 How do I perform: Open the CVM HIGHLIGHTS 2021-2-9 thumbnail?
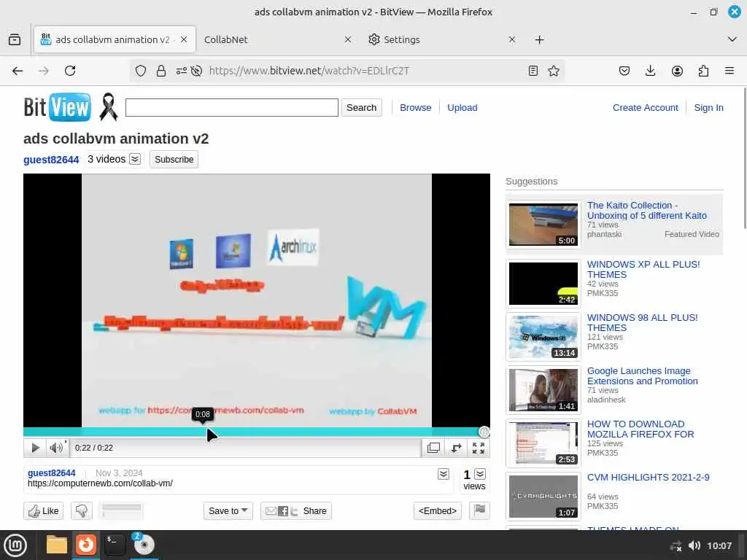point(543,496)
